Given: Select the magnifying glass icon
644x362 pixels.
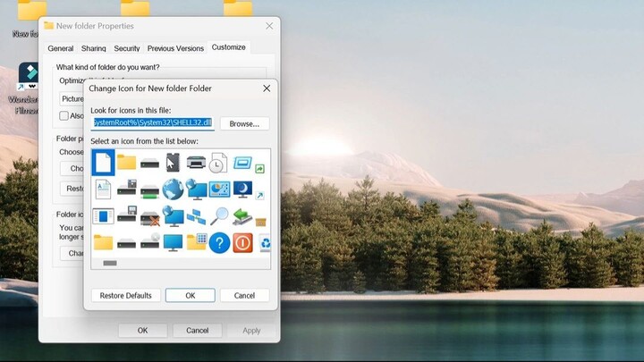Looking at the screenshot, I should pyautogui.click(x=219, y=216).
